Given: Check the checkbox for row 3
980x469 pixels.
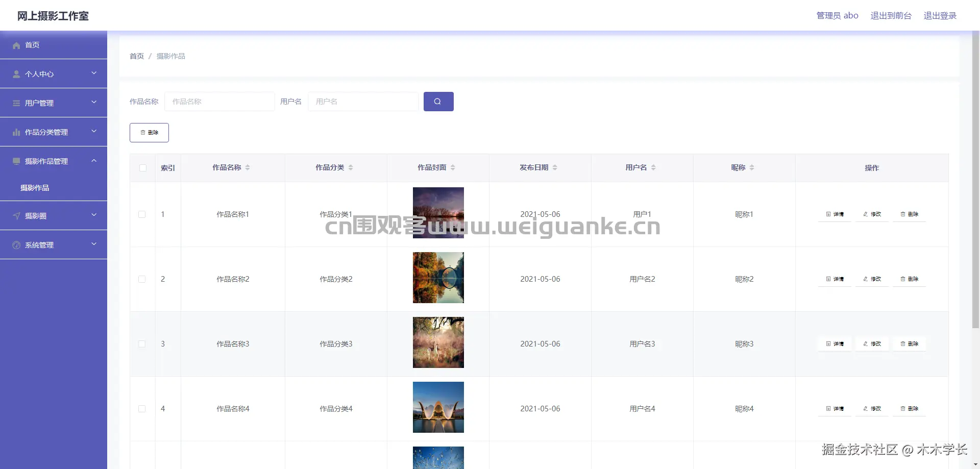Looking at the screenshot, I should [142, 344].
